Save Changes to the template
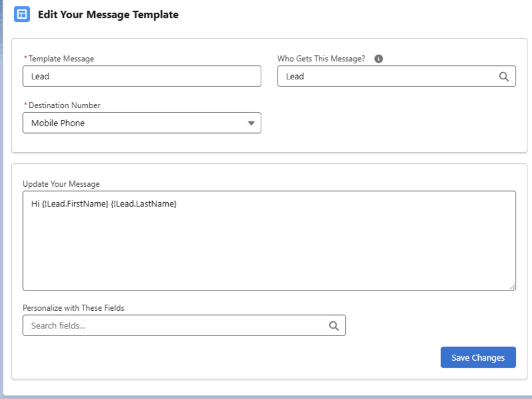 coord(478,358)
